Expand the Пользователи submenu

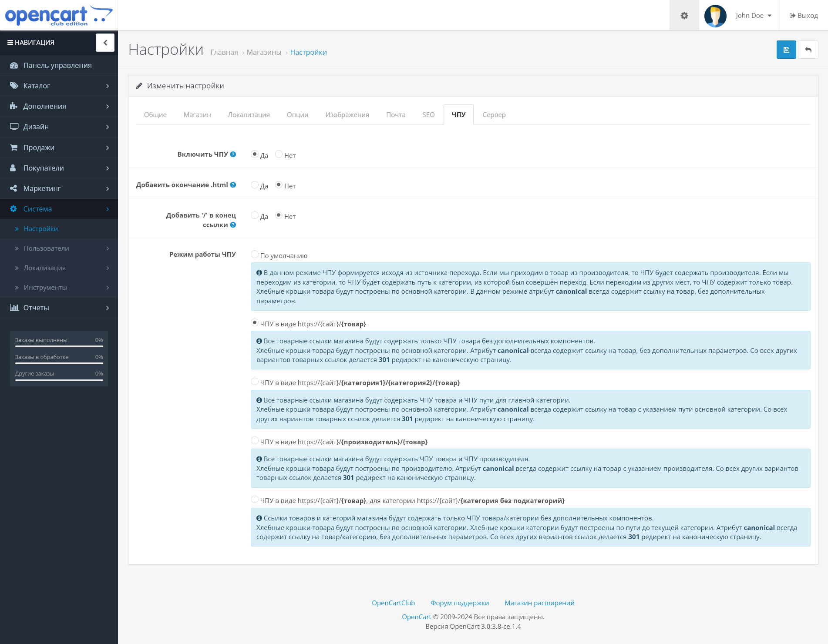click(46, 248)
